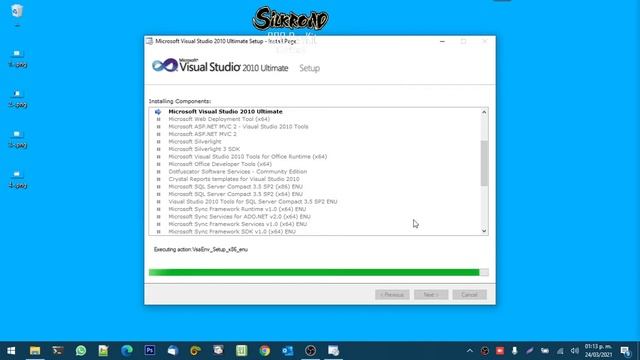
Task: Open the network status tray icon
Action: (560, 351)
